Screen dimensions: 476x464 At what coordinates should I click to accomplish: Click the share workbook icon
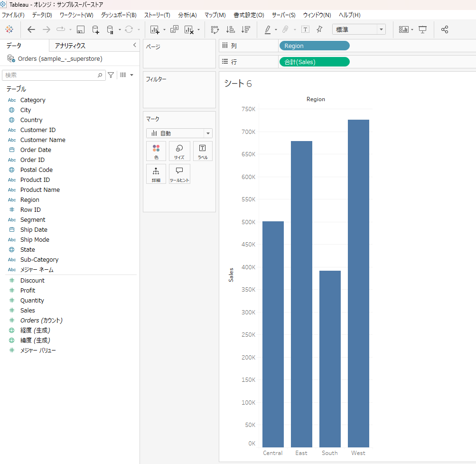tap(445, 29)
